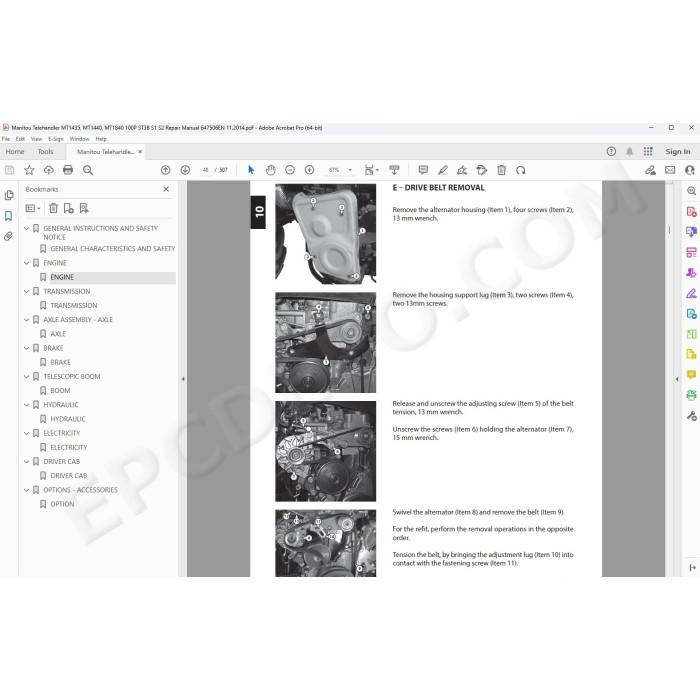Choose the Hand pan tool
Image resolution: width=700 pixels, height=700 pixels.
271,170
